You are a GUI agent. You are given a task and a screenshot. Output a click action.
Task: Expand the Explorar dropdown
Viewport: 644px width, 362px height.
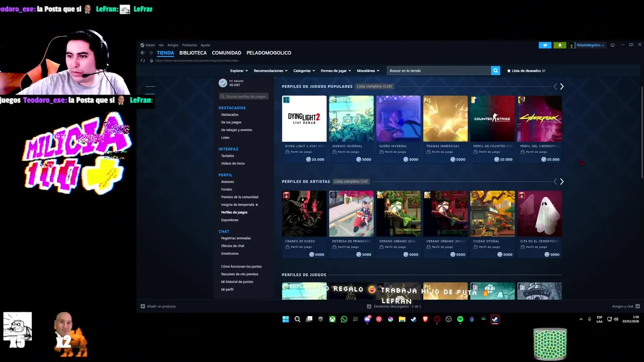click(239, 71)
